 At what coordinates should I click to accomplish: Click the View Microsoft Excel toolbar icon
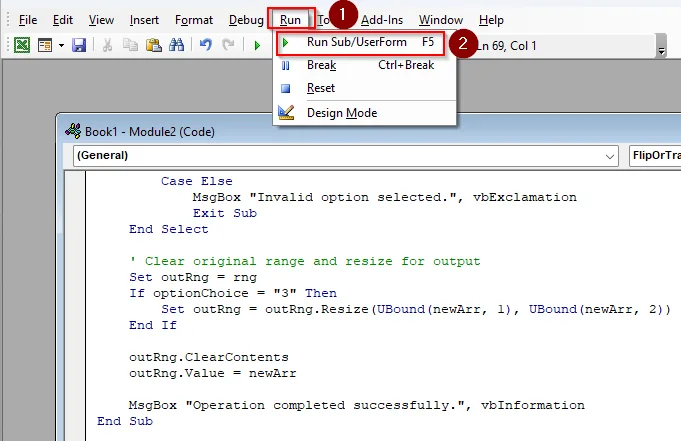[x=22, y=45]
